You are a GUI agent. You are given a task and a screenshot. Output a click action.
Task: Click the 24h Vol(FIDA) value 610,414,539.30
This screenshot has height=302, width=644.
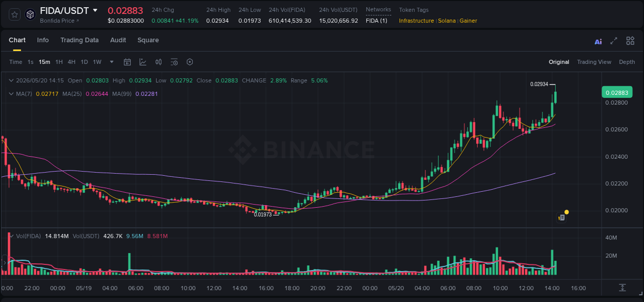pos(290,21)
